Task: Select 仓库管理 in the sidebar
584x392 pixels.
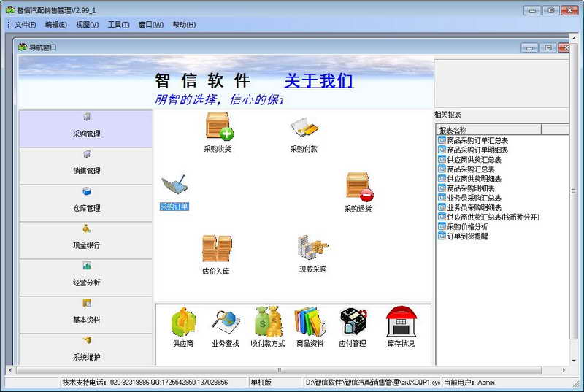Action: (86, 203)
